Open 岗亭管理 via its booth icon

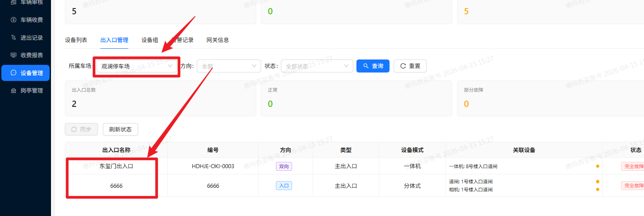point(13,90)
